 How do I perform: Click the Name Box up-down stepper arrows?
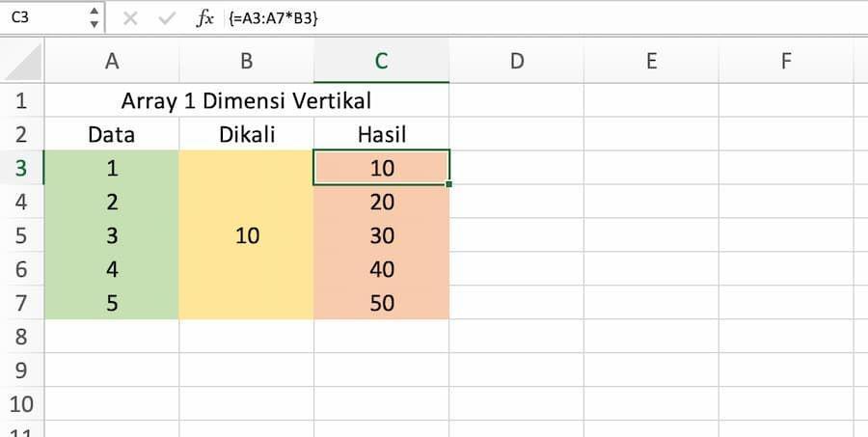pos(95,17)
